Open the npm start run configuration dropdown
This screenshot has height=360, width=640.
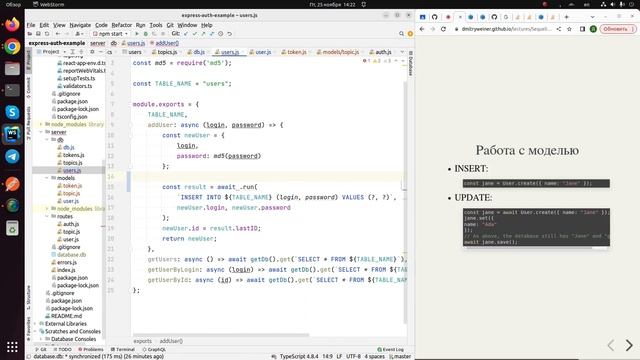point(111,34)
